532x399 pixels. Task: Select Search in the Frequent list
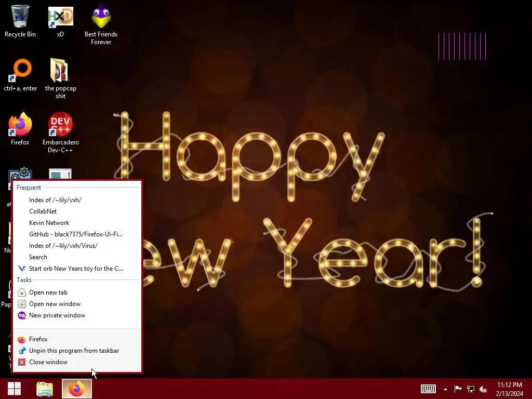pos(77,257)
